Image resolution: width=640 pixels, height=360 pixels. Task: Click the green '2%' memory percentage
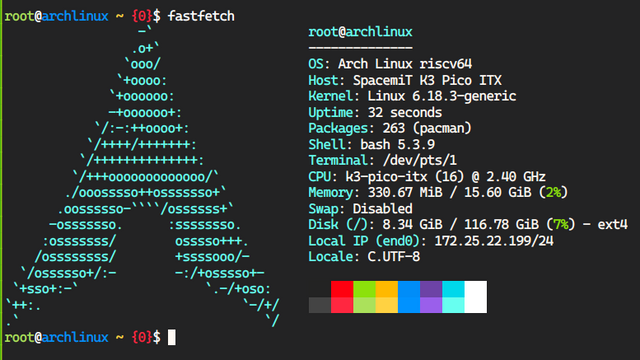tap(553, 193)
